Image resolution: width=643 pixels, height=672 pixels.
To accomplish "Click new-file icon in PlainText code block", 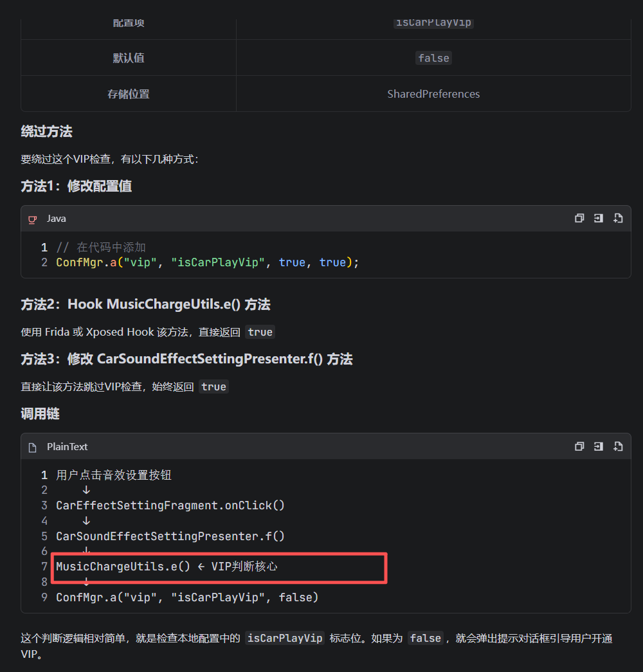I will (x=618, y=447).
